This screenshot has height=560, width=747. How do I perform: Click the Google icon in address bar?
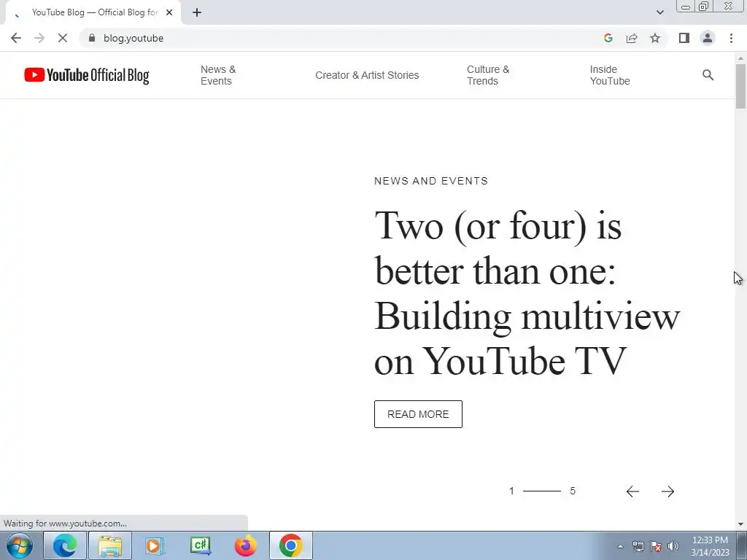608,38
